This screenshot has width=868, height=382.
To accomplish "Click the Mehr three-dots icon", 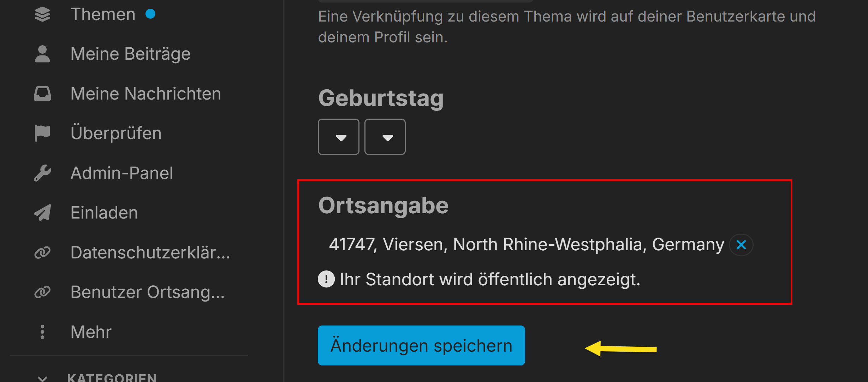I will [x=42, y=332].
